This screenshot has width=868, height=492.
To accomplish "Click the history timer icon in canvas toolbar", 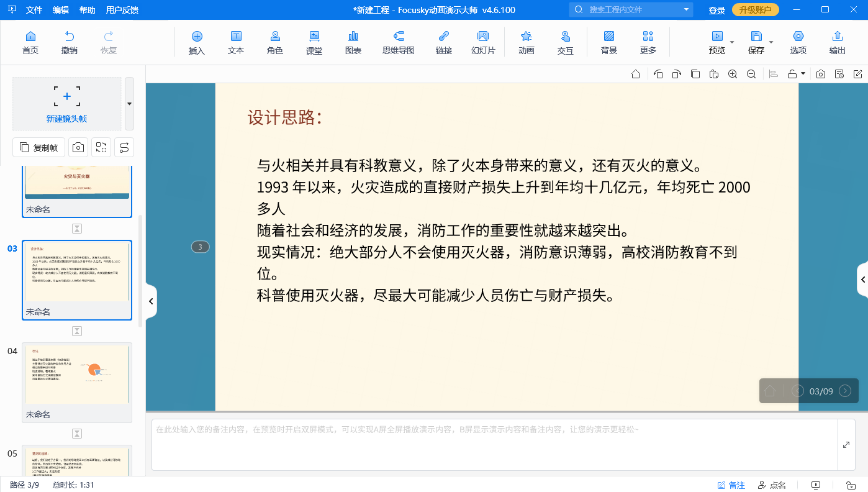I will (839, 74).
